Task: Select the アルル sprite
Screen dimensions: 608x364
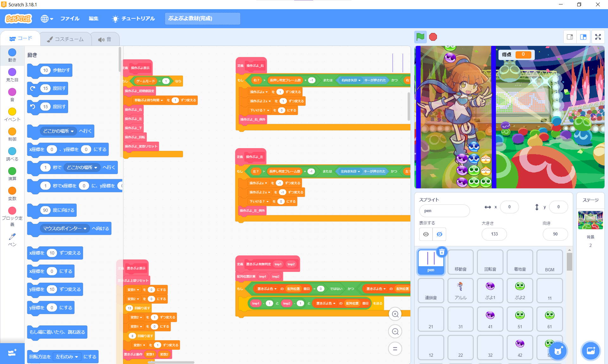Action: pyautogui.click(x=460, y=291)
